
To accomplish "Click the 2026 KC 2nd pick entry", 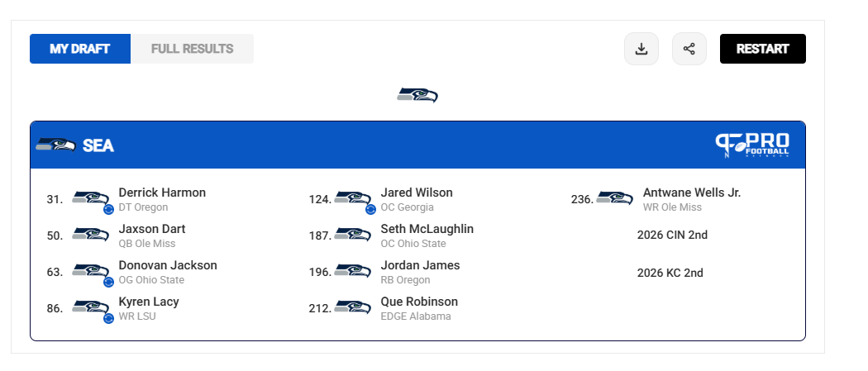I will (670, 273).
